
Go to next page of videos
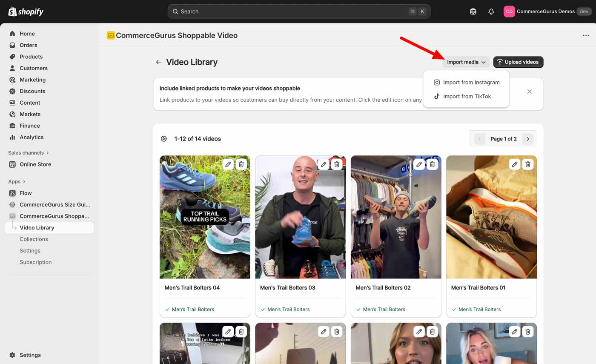pyautogui.click(x=528, y=139)
